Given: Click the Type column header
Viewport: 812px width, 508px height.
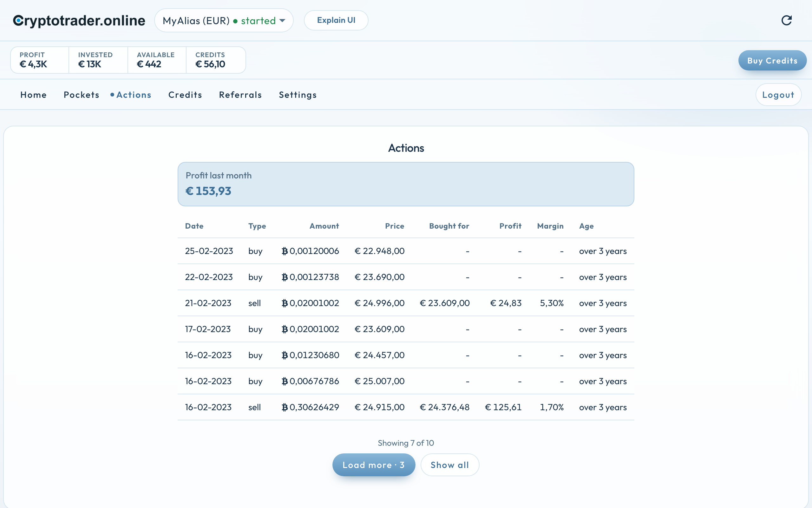Looking at the screenshot, I should point(257,226).
